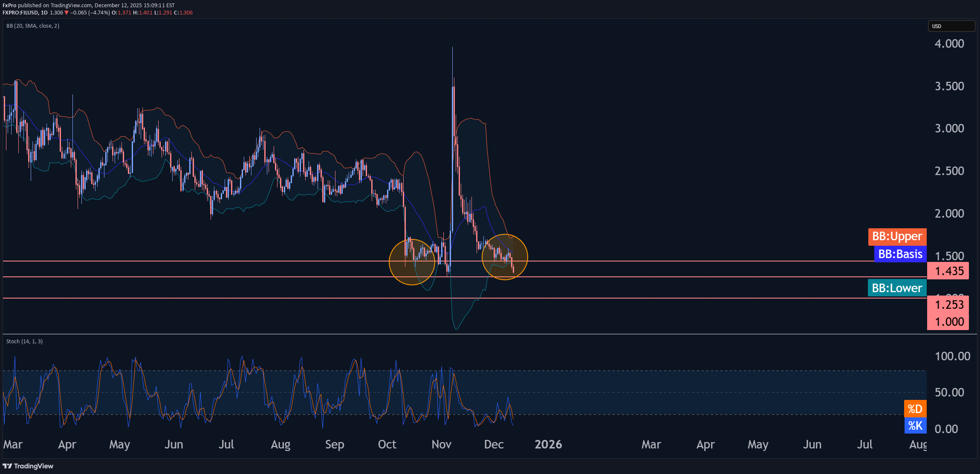Click the 2026 label on time axis
The image size is (980, 474).
[548, 445]
